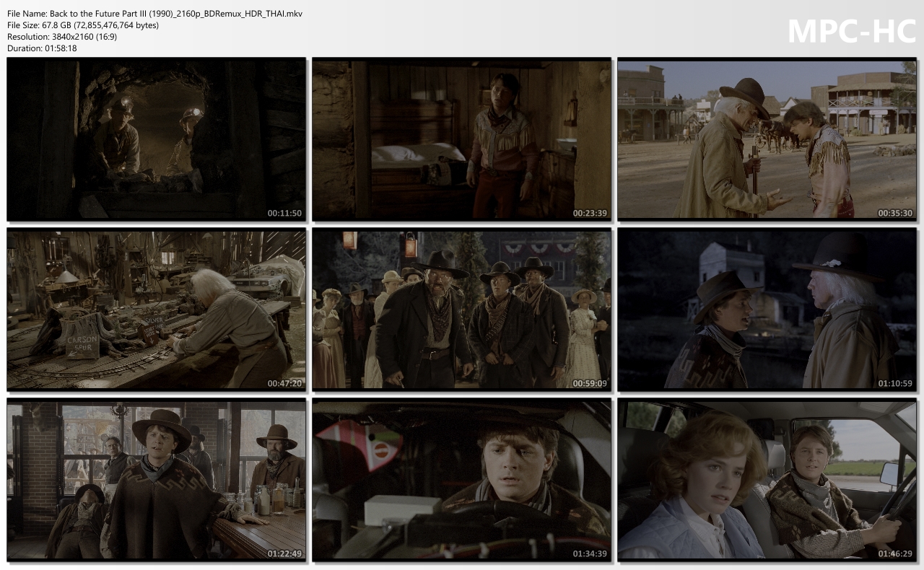Click the thumbnail timestamped 00:59:09
This screenshot has width=924, height=570.
tap(461, 310)
